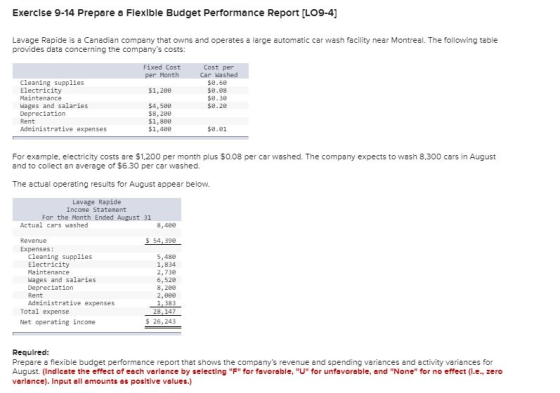Select the 'Total expense' label
The image size is (560, 393).
pyautogui.click(x=45, y=312)
